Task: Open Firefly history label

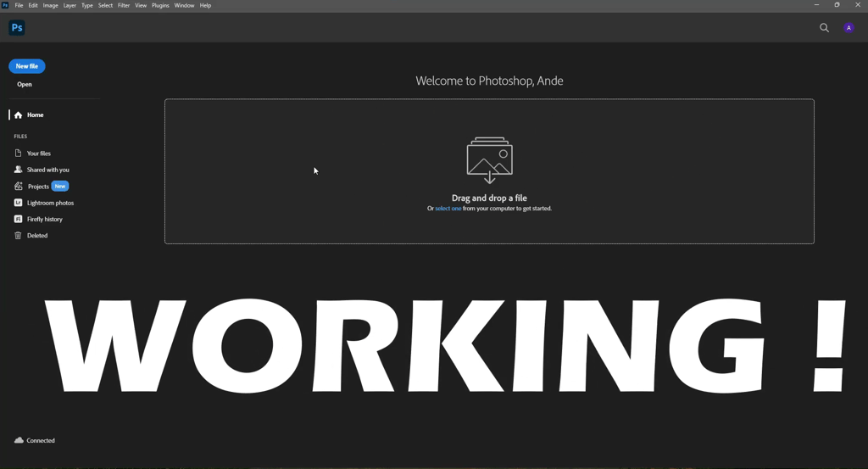Action: coord(45,220)
